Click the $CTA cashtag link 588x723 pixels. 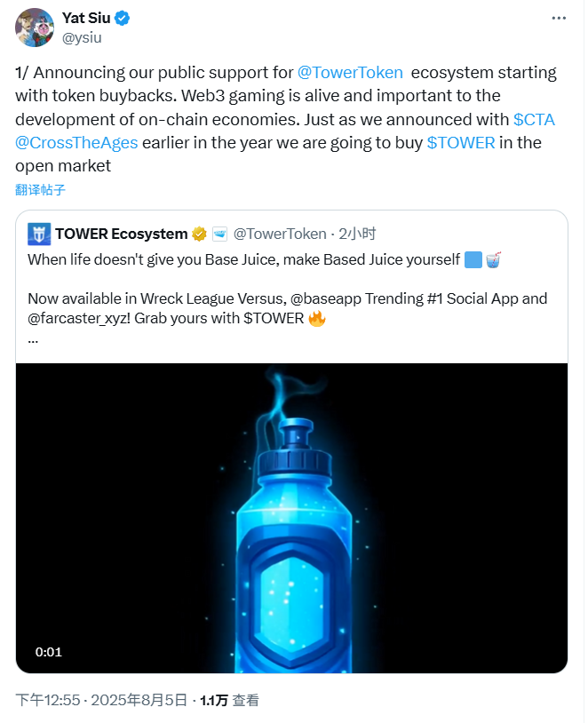534,119
